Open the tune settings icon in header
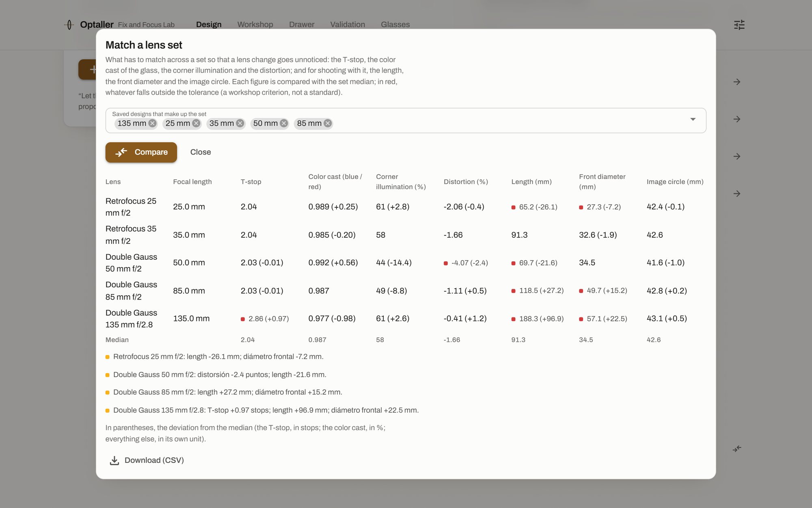Screen dimensions: 812x508 tap(739, 25)
